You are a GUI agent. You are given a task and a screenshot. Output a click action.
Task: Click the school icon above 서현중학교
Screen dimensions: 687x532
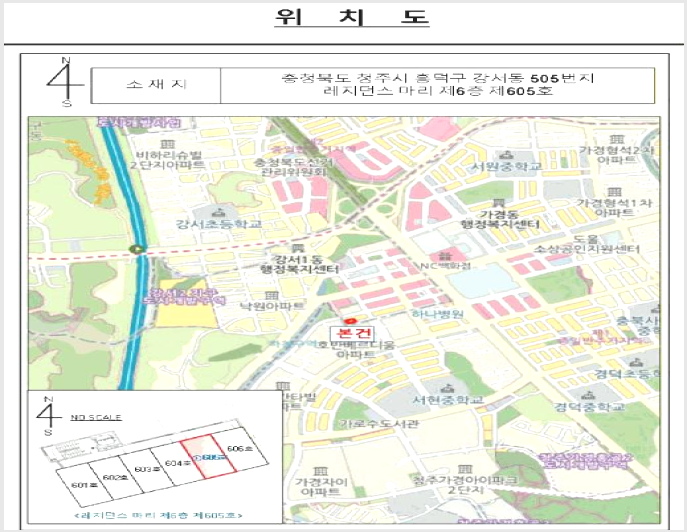coord(447,388)
